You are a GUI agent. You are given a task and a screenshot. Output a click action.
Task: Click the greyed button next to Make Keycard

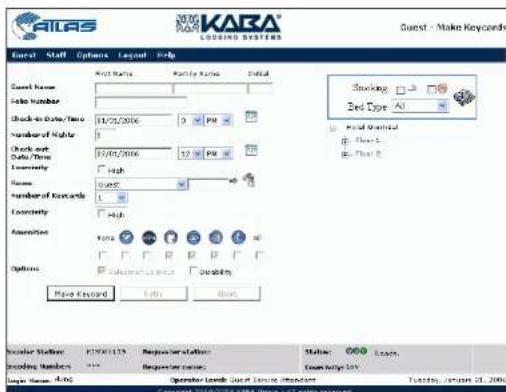coord(153,294)
